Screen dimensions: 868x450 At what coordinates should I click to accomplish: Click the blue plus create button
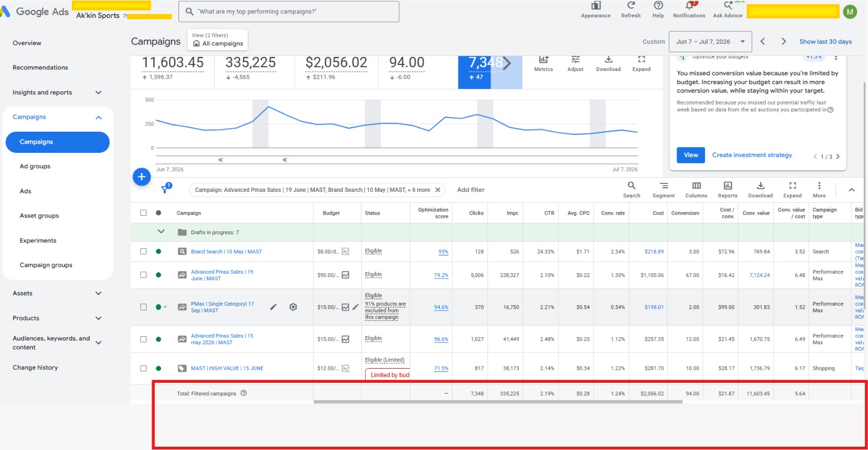point(142,177)
